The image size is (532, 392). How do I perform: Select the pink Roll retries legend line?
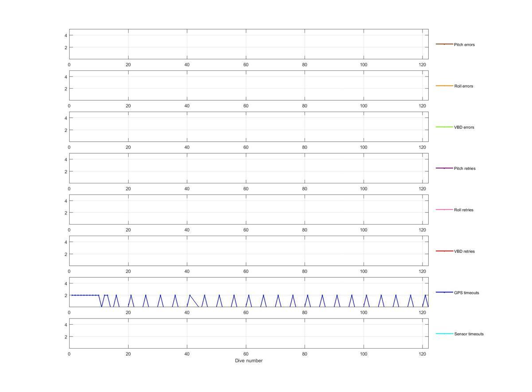(444, 210)
